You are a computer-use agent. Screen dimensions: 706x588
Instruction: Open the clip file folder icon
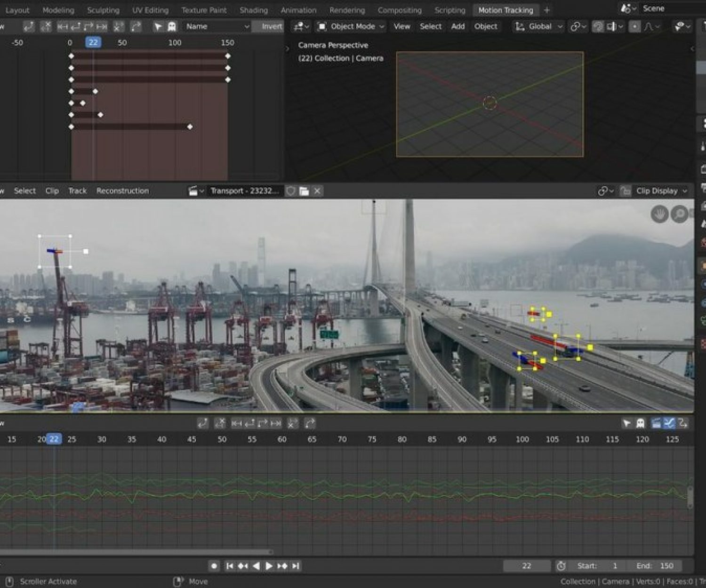[304, 191]
